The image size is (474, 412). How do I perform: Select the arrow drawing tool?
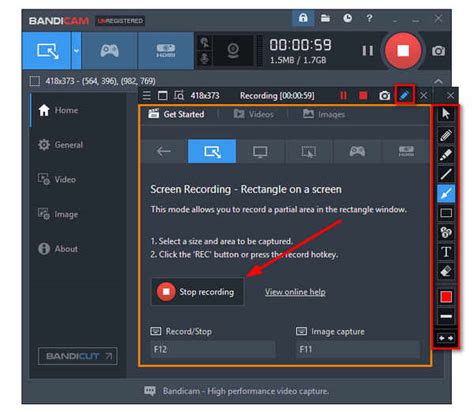(446, 193)
